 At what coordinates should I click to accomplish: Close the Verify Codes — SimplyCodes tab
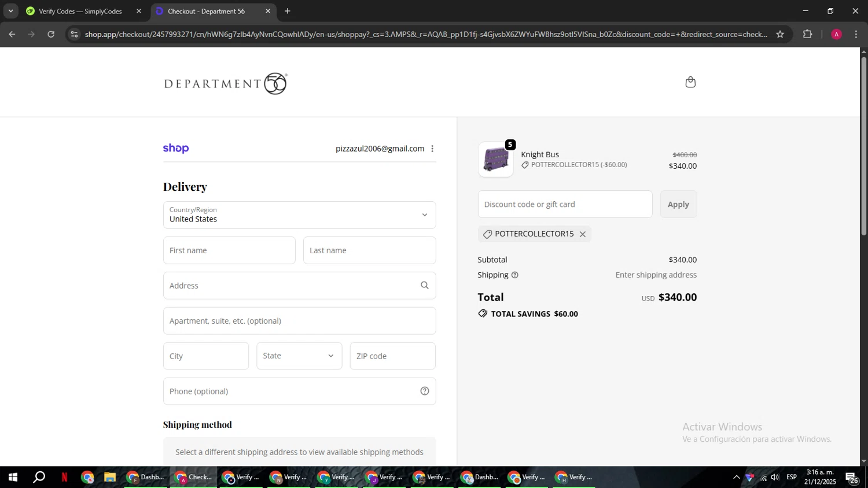tap(139, 11)
